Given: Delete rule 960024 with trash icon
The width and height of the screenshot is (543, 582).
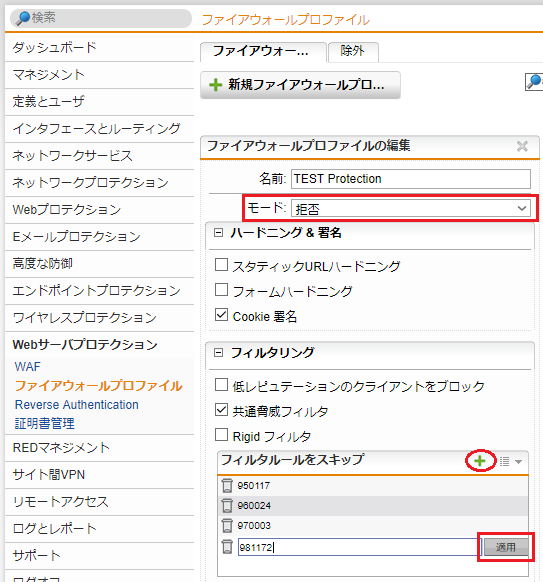Looking at the screenshot, I should tap(227, 506).
